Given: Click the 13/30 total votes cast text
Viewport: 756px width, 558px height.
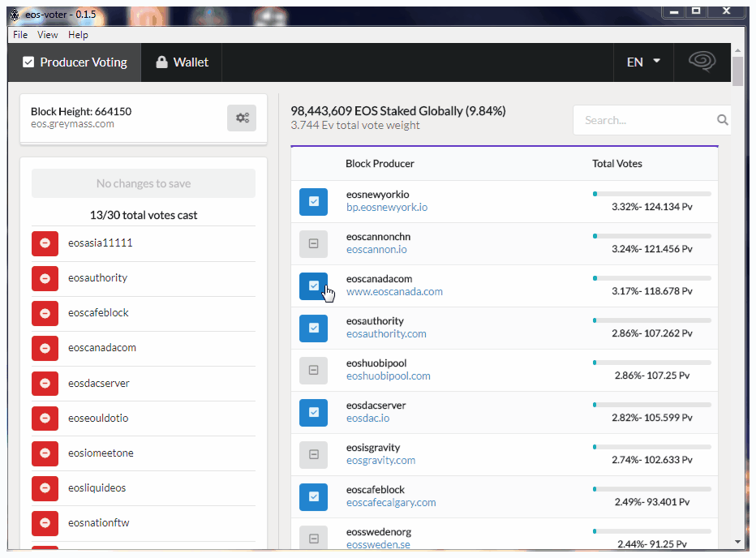Looking at the screenshot, I should 144,215.
